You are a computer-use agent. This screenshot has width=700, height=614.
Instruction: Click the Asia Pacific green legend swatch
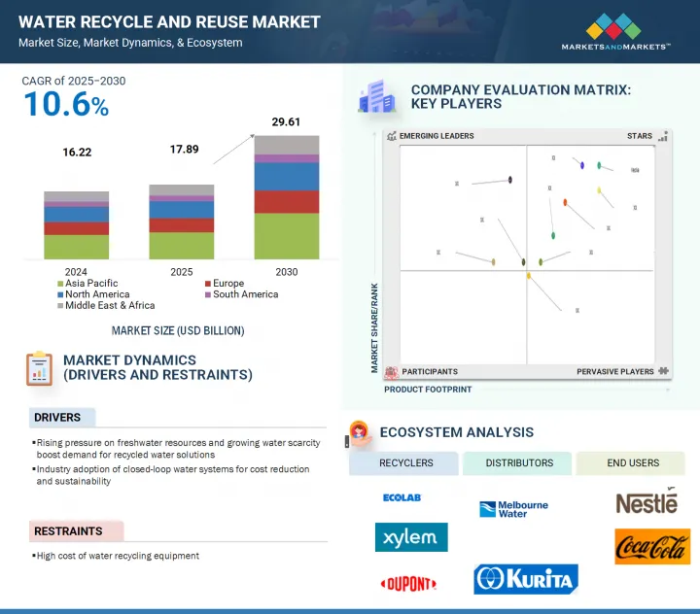[60, 284]
